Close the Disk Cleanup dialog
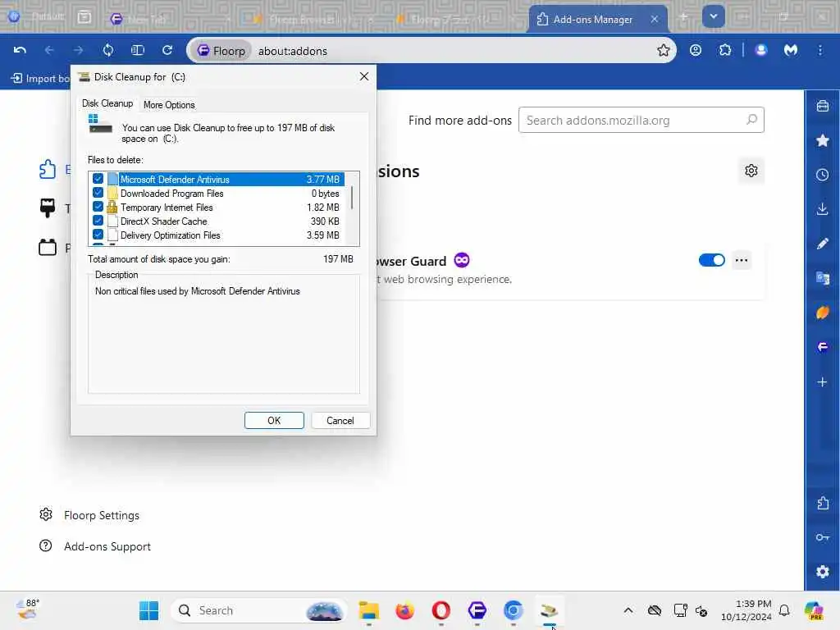Viewport: 840px width, 630px height. pos(364,76)
